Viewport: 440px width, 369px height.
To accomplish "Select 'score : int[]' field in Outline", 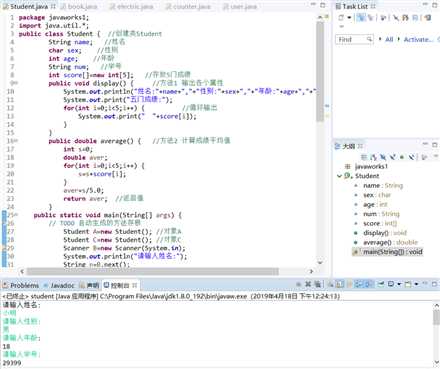I will pyautogui.click(x=380, y=223).
